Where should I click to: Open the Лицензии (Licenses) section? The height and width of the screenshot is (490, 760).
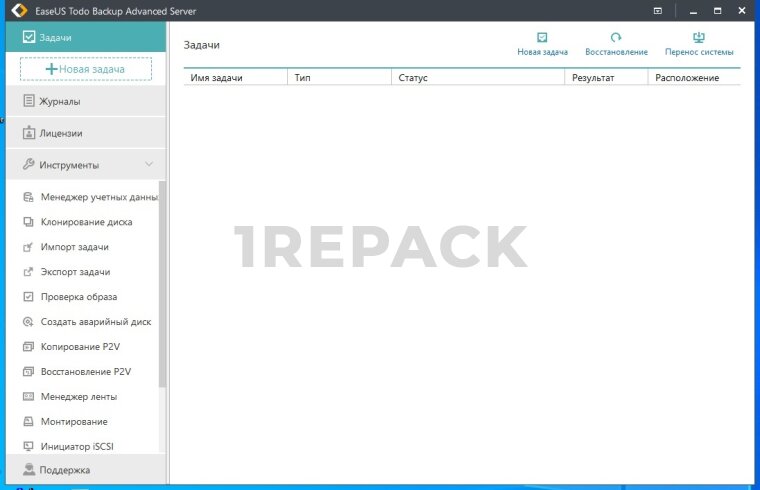60,133
